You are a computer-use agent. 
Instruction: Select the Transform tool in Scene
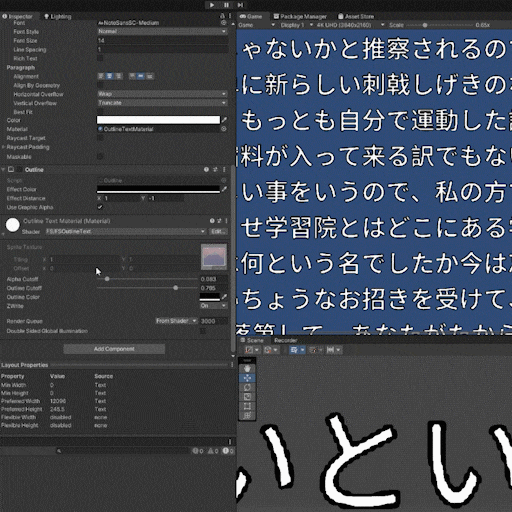(247, 415)
